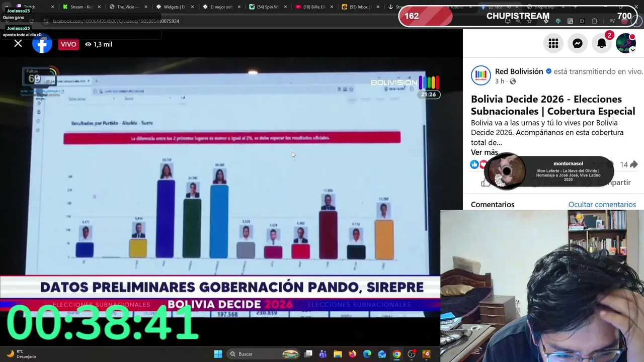Click the VIVO live badge
Screen dimensions: 644x362
tap(68, 44)
